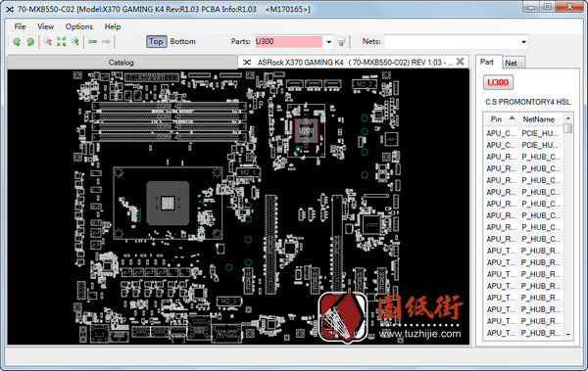
Task: Click the light bulb highlight icon
Action: (x=341, y=41)
